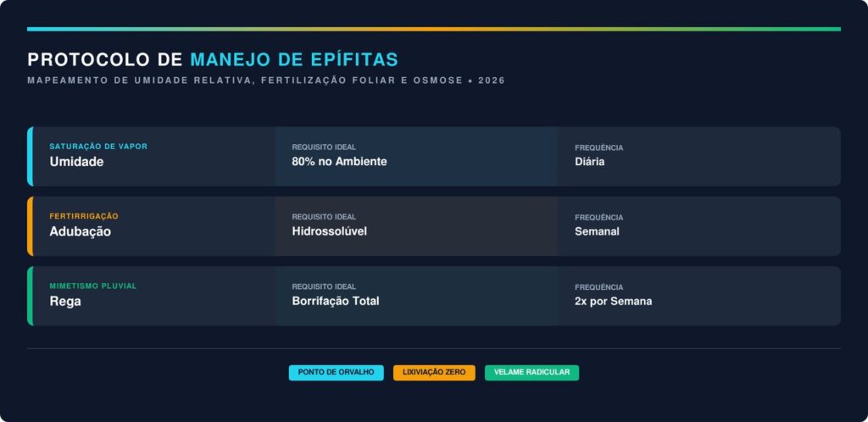
Task: Click the Rega row title
Action: (65, 301)
